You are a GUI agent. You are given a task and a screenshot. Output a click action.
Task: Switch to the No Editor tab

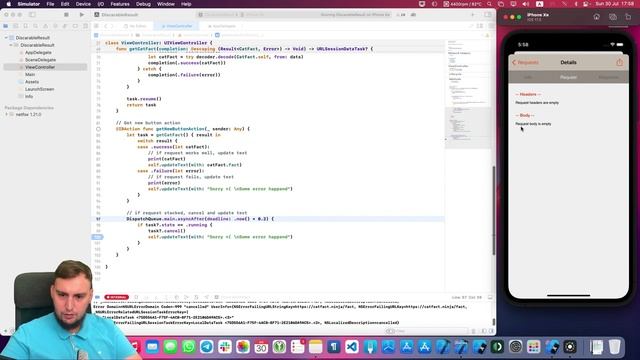coord(136,26)
